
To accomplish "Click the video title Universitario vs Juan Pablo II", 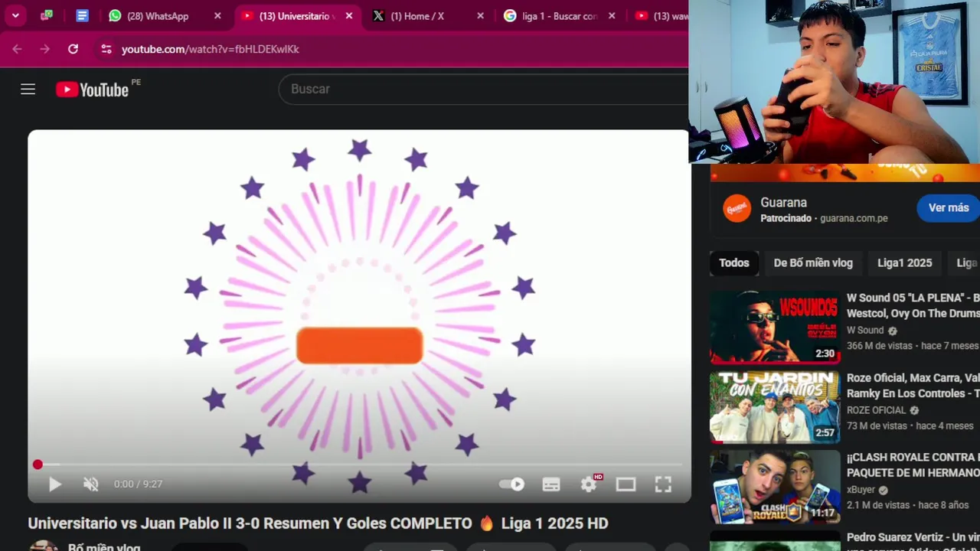I will point(318,523).
